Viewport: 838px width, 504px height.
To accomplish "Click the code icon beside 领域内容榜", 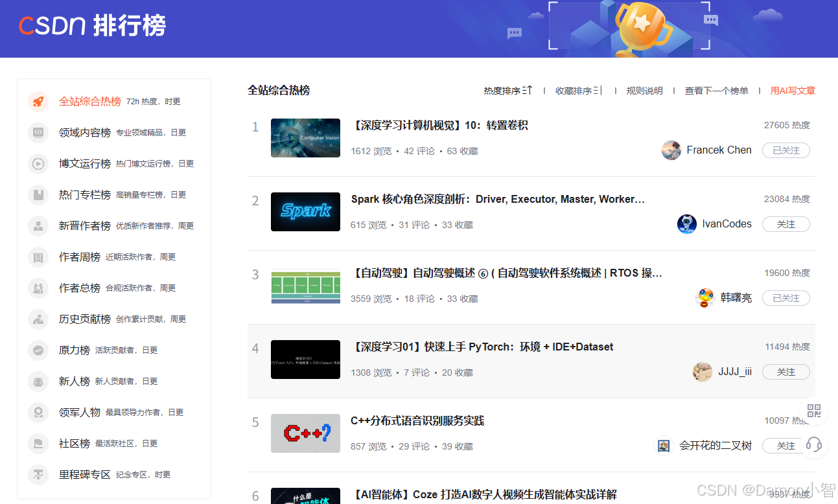I will 38,133.
